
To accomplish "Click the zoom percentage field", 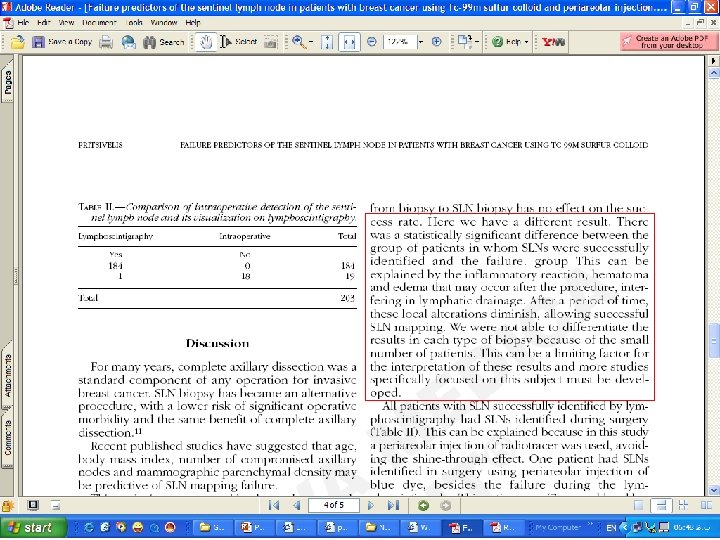I will pos(399,42).
